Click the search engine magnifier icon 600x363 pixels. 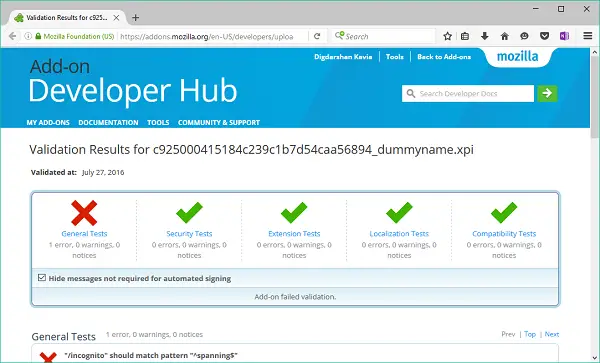(x=339, y=36)
